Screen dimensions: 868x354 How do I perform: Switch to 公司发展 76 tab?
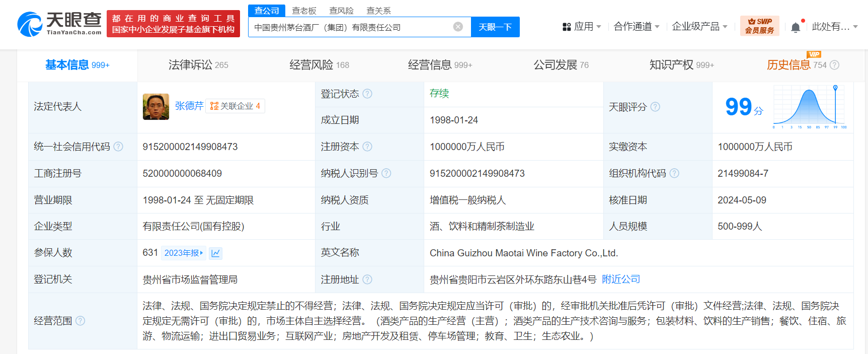pyautogui.click(x=561, y=65)
